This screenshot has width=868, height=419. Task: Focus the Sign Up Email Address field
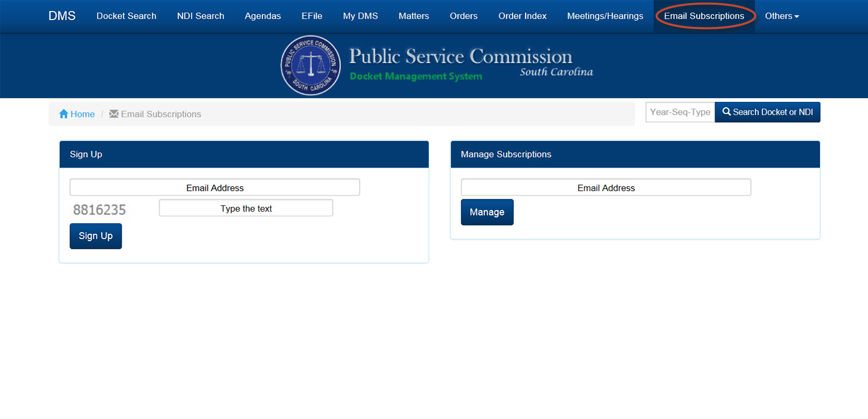point(215,187)
